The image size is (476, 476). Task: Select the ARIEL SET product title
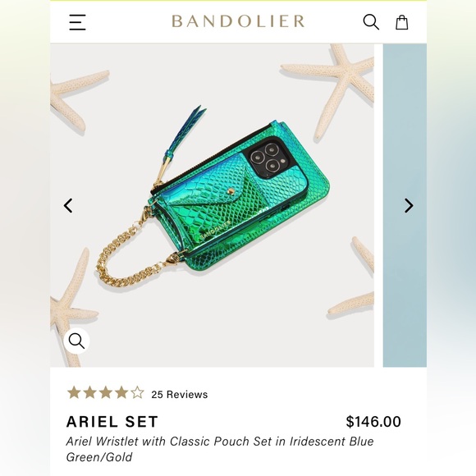[x=112, y=421]
